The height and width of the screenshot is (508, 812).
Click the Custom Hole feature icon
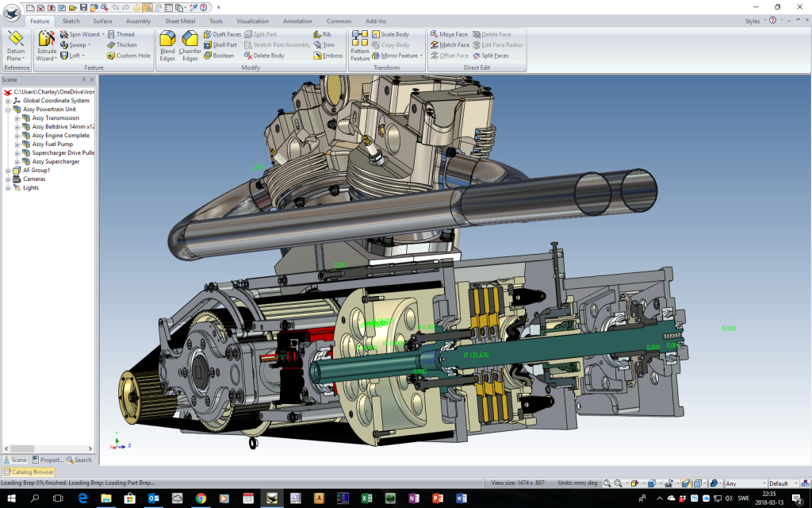[112, 56]
